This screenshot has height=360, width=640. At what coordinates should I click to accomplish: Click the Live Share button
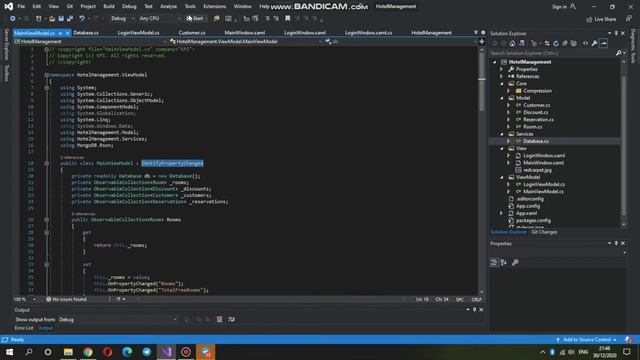601,19
